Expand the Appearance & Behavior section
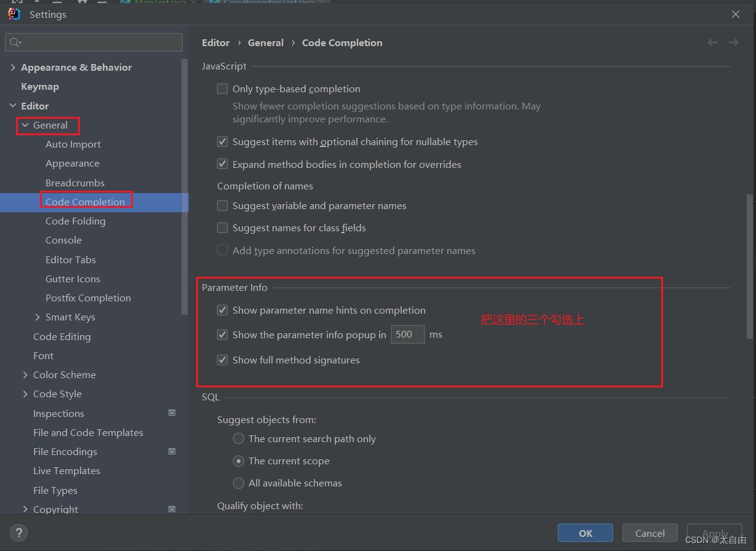Image resolution: width=756 pixels, height=551 pixels. 13,68
